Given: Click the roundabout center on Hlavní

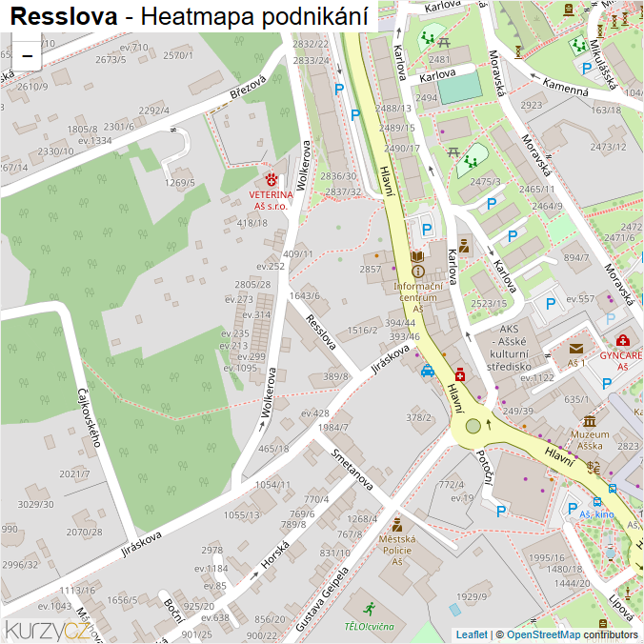Looking at the screenshot, I should click(x=473, y=427).
